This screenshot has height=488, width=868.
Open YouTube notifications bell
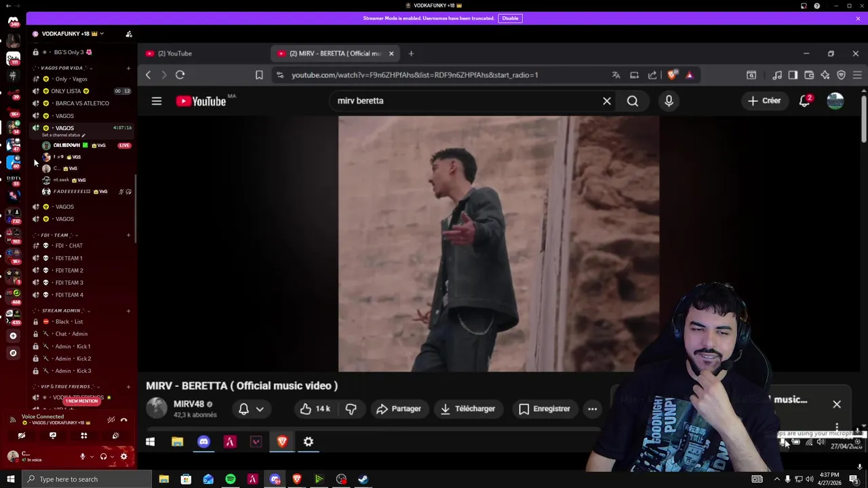(804, 101)
